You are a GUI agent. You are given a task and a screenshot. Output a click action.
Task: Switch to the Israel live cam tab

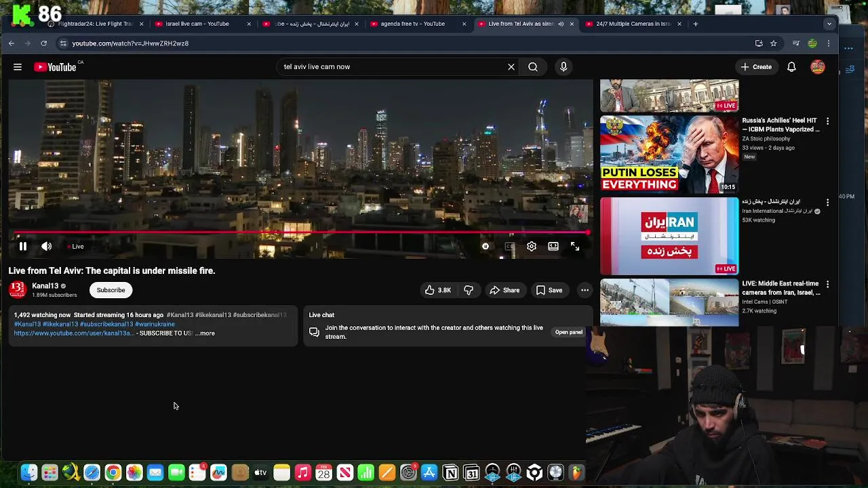pos(201,24)
